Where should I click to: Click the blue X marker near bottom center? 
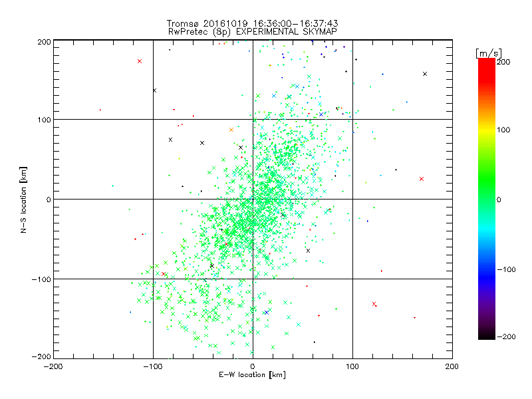[267, 313]
